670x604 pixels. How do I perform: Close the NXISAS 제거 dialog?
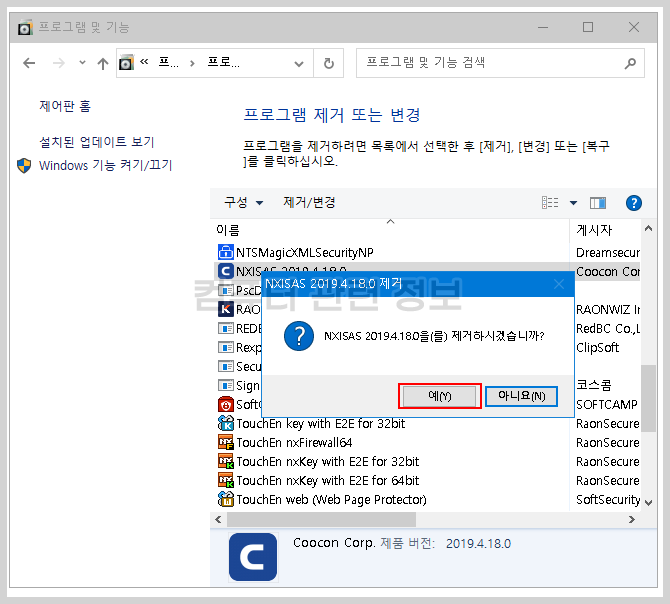tap(559, 284)
